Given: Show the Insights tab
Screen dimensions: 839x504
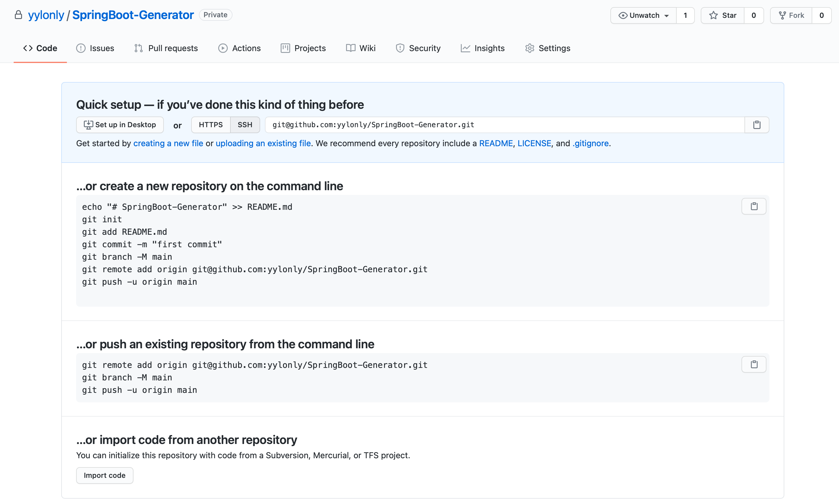Looking at the screenshot, I should click(x=483, y=48).
